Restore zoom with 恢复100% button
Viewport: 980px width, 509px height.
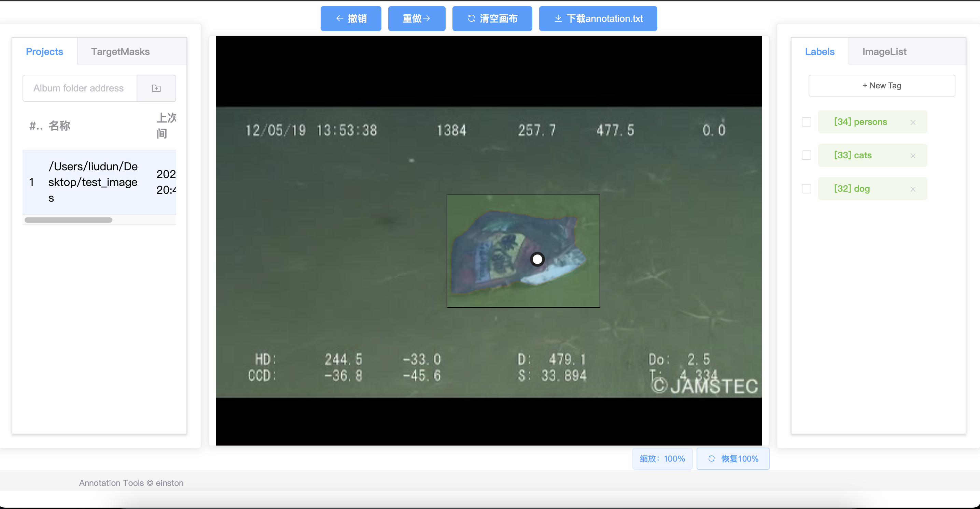pos(733,459)
